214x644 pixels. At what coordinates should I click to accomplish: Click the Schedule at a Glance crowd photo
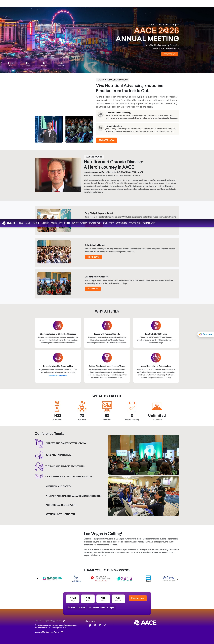coord(54,252)
